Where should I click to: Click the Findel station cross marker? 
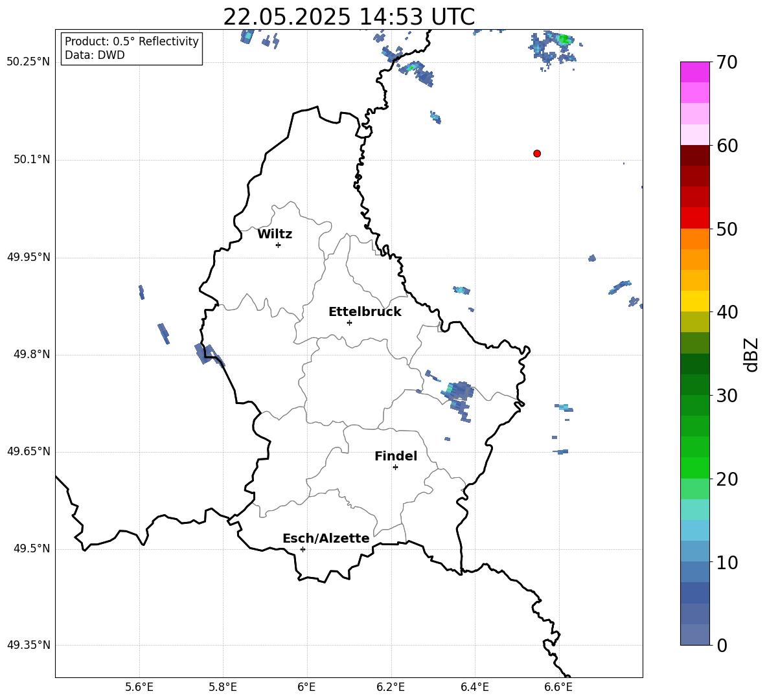395,468
